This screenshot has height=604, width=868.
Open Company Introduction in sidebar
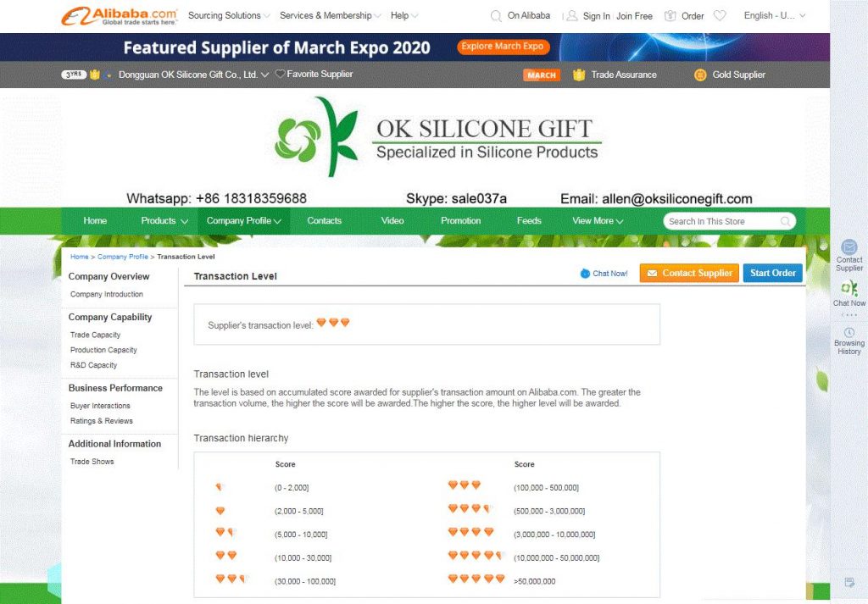click(x=107, y=294)
